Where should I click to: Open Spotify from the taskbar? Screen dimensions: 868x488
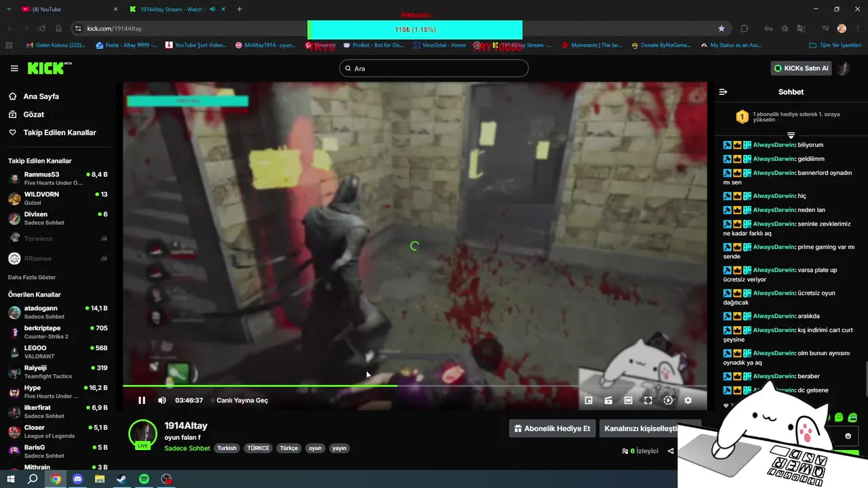pos(144,479)
